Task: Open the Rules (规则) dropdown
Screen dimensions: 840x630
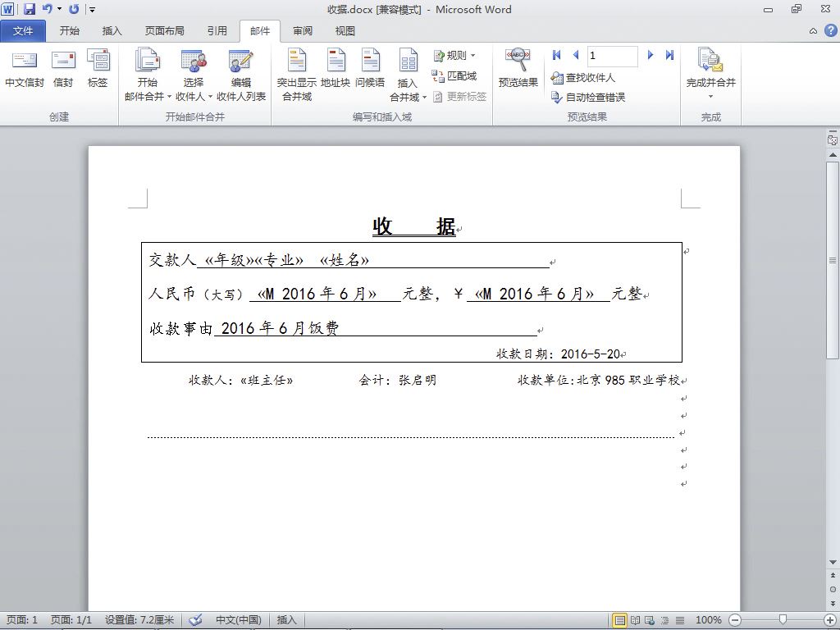Action: (454, 55)
